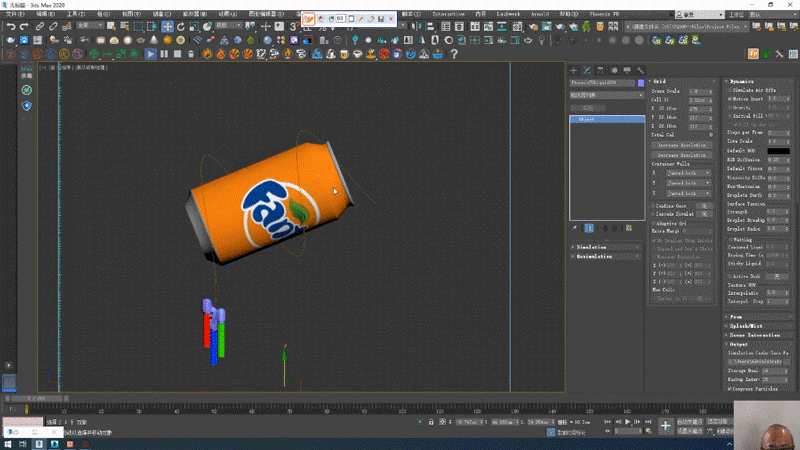
Task: Click the Decrease Resolution button
Action: point(682,155)
